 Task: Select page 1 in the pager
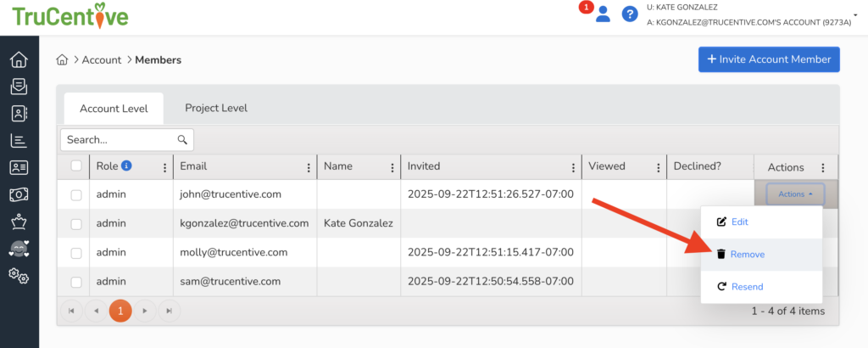[120, 312]
